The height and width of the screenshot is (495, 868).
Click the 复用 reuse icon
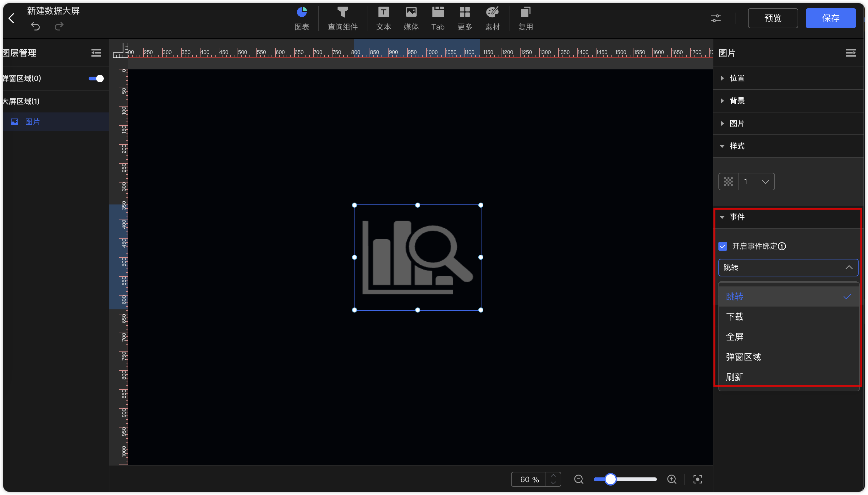pos(525,19)
